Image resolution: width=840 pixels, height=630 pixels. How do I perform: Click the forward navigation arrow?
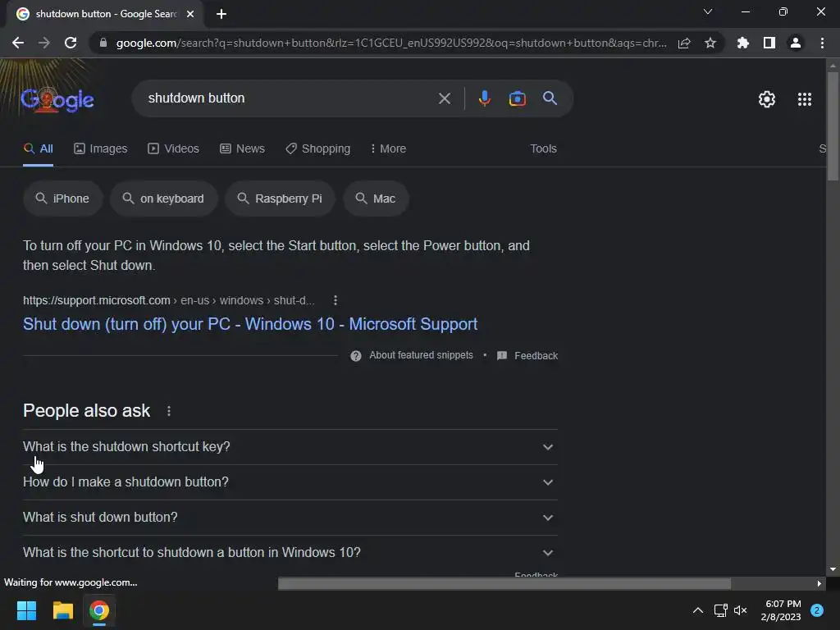click(44, 43)
